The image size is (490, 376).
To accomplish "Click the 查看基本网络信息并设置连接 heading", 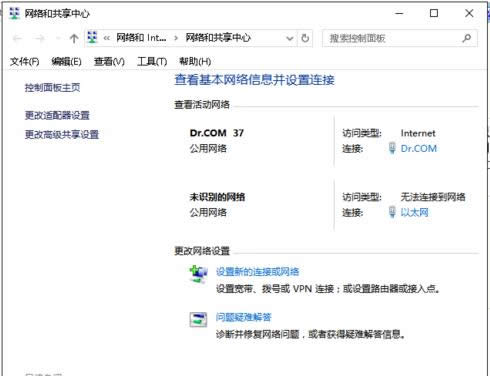I will (x=254, y=80).
